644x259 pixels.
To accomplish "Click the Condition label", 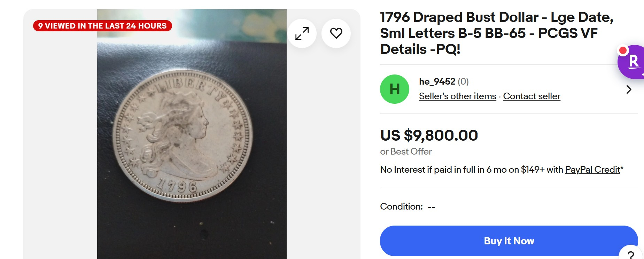I will click(x=402, y=206).
